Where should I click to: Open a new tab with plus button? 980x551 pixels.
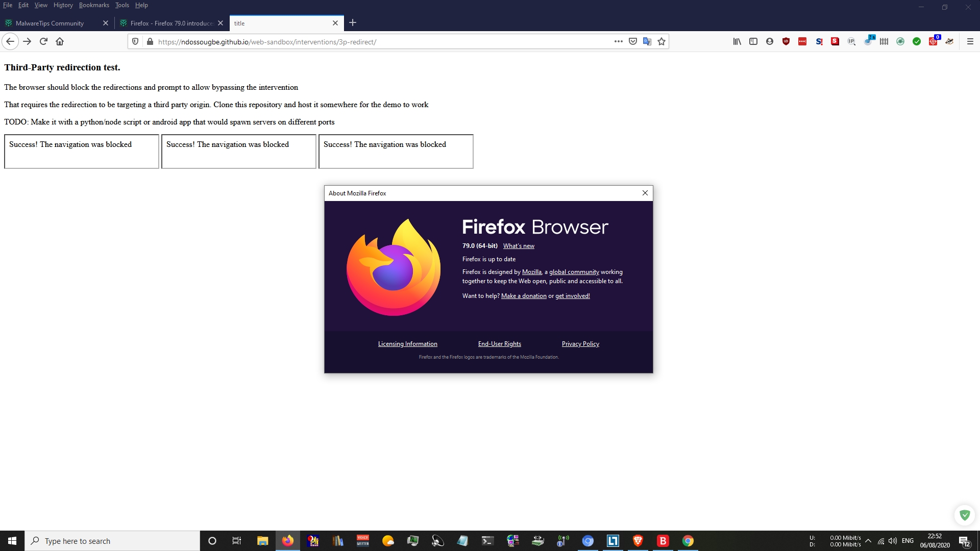coord(353,23)
